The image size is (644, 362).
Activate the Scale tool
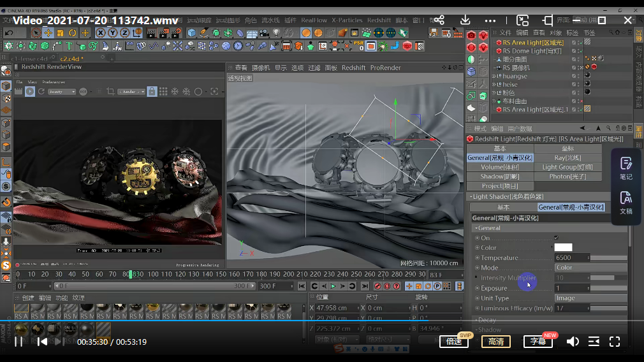tap(61, 33)
